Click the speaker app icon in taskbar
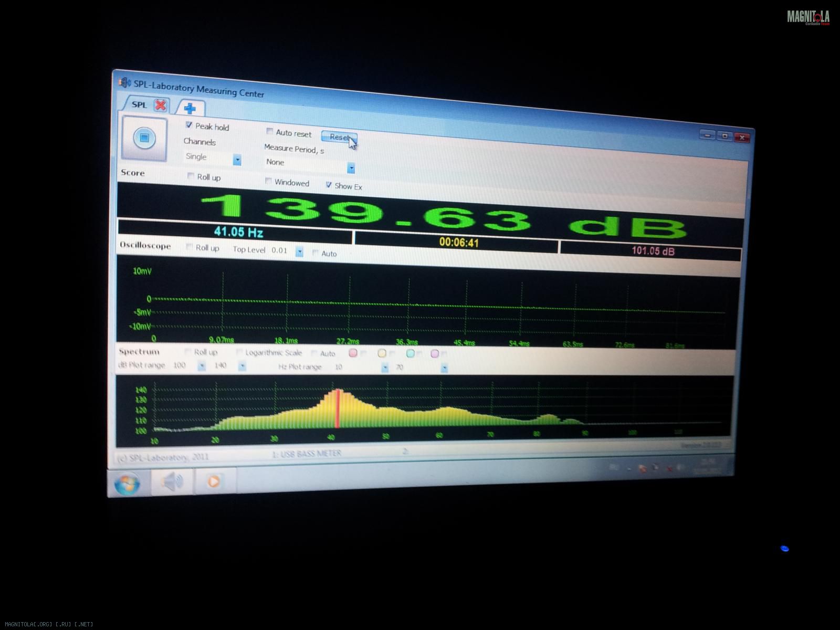 (172, 481)
